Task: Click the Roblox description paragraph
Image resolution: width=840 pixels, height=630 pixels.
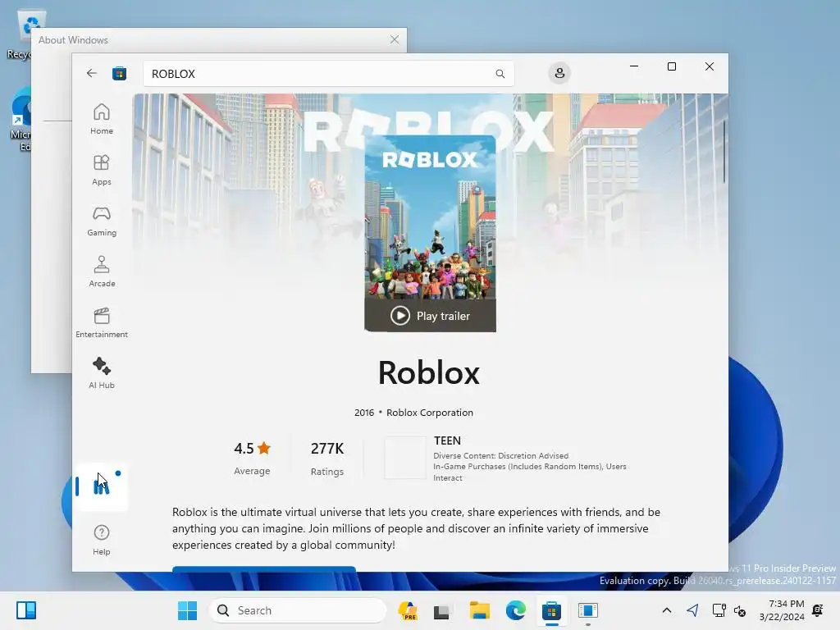Action: point(416,528)
